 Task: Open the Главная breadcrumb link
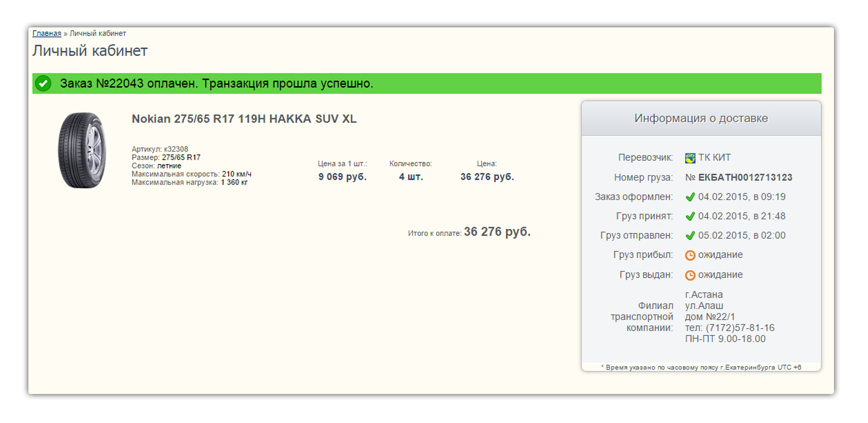pos(47,33)
